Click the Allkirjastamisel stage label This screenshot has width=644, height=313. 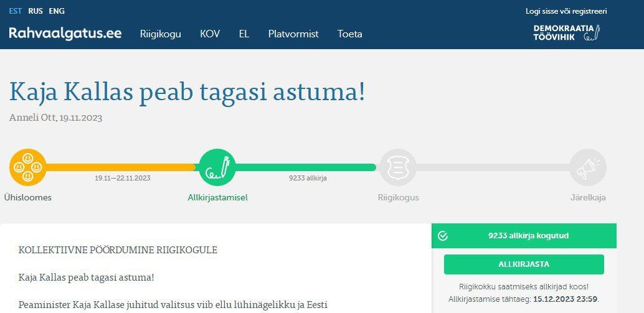(x=218, y=198)
